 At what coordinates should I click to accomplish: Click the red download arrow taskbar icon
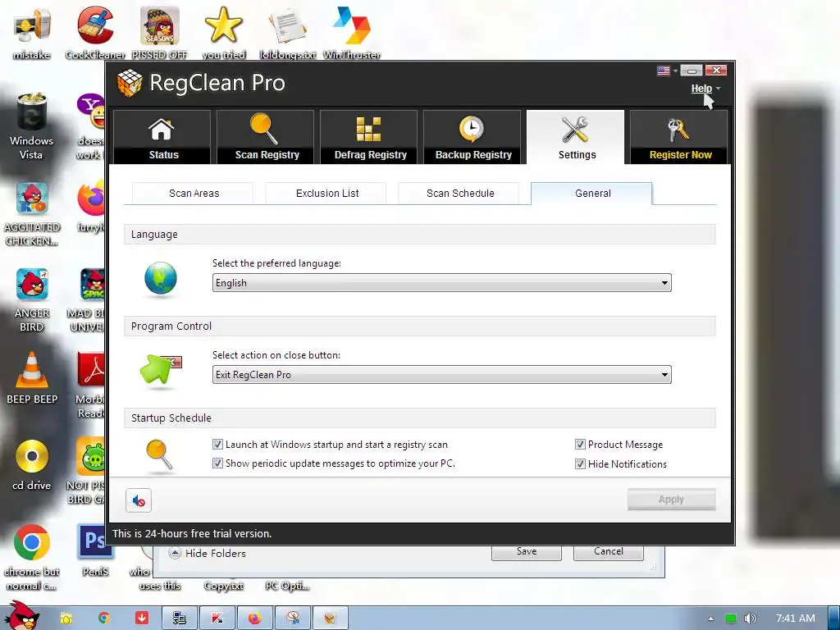click(x=141, y=619)
